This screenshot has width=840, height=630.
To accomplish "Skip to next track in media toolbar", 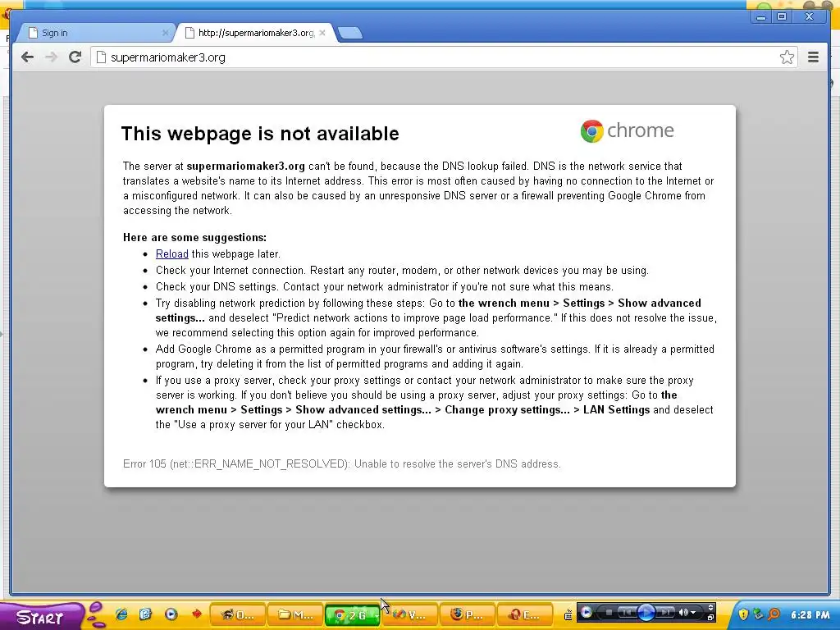I will [664, 612].
